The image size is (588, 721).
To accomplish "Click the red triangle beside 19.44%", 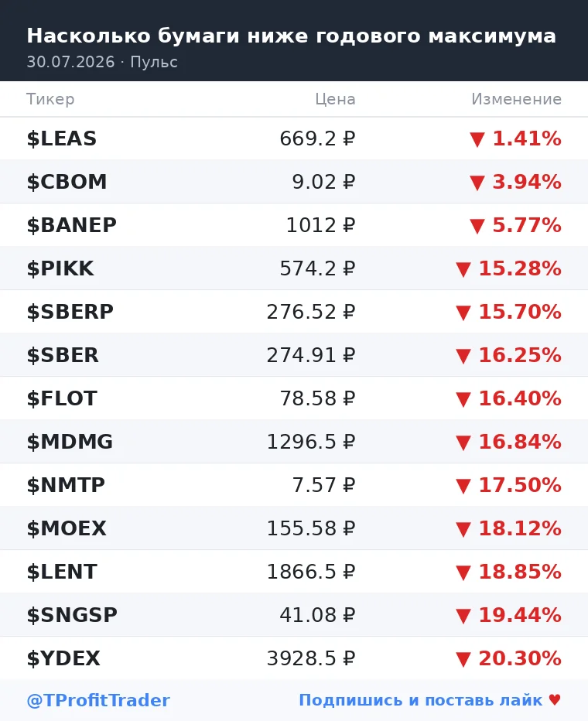I will (463, 616).
